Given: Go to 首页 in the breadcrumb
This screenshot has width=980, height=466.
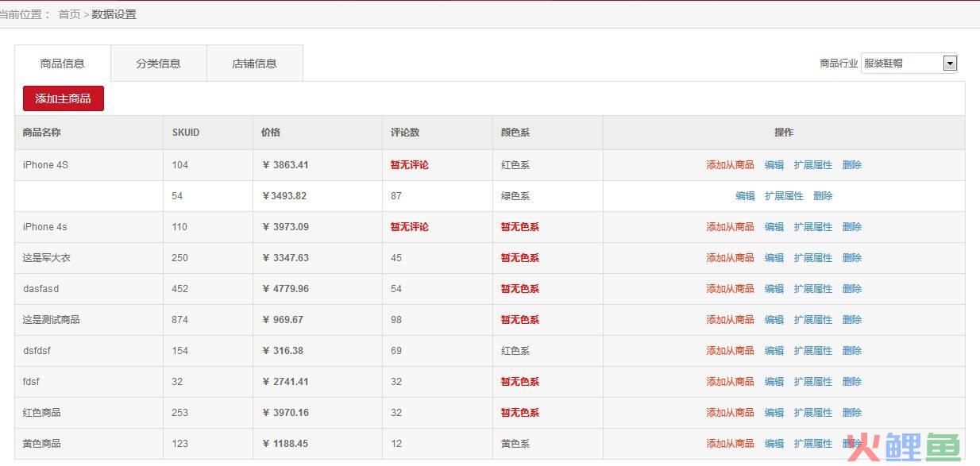Looking at the screenshot, I should 69,14.
